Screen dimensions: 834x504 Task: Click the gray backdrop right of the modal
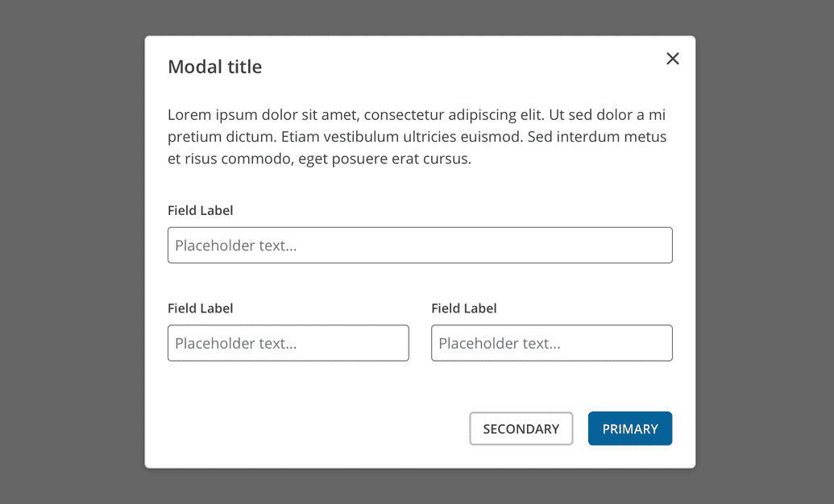point(764,252)
